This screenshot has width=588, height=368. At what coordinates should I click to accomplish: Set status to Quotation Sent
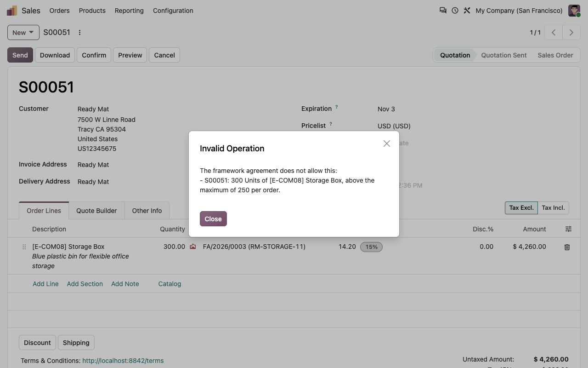tap(504, 55)
